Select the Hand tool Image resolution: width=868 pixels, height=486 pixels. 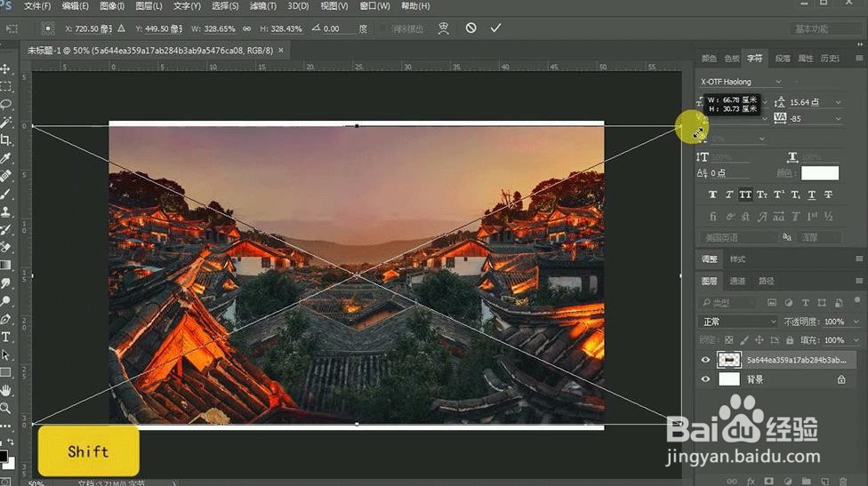(x=5, y=390)
